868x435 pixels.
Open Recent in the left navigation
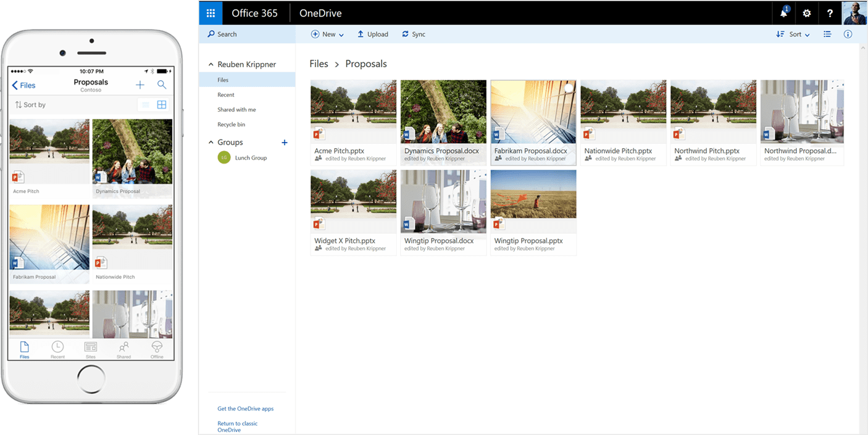pyautogui.click(x=226, y=95)
